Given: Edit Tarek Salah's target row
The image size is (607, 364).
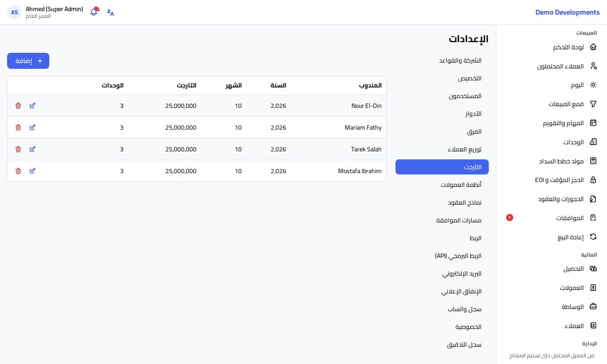Looking at the screenshot, I should (32, 149).
